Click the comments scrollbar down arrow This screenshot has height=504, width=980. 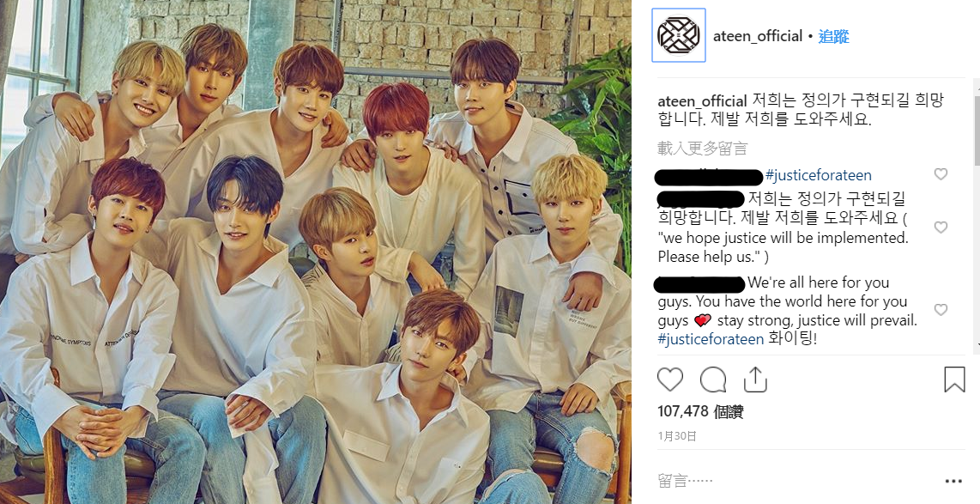click(976, 344)
